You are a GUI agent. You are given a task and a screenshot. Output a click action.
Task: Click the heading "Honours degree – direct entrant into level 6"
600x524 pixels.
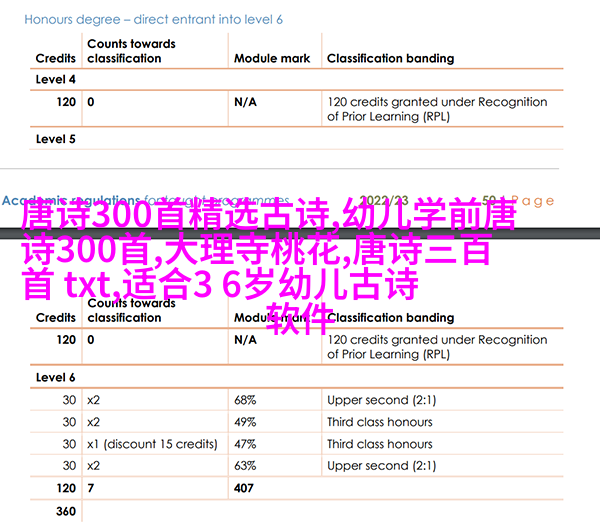(153, 20)
